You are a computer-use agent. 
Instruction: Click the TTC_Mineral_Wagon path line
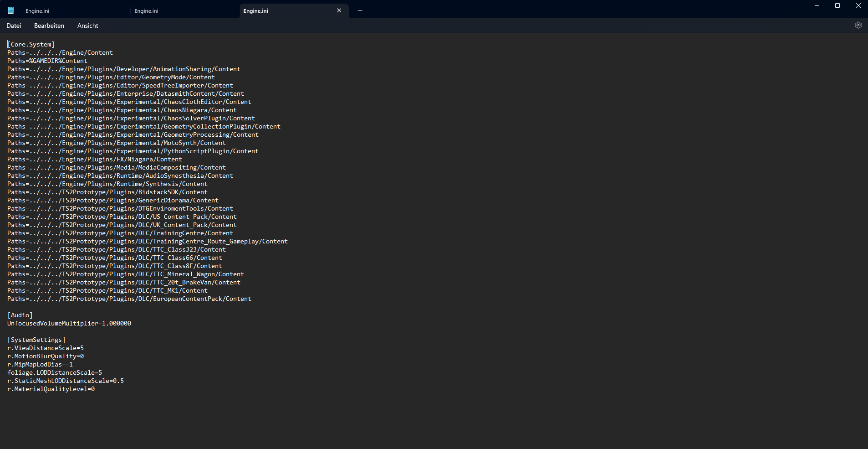coord(126,274)
